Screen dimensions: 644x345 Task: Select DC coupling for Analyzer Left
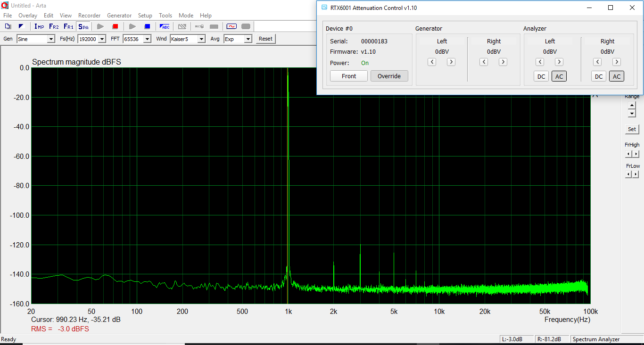point(541,76)
